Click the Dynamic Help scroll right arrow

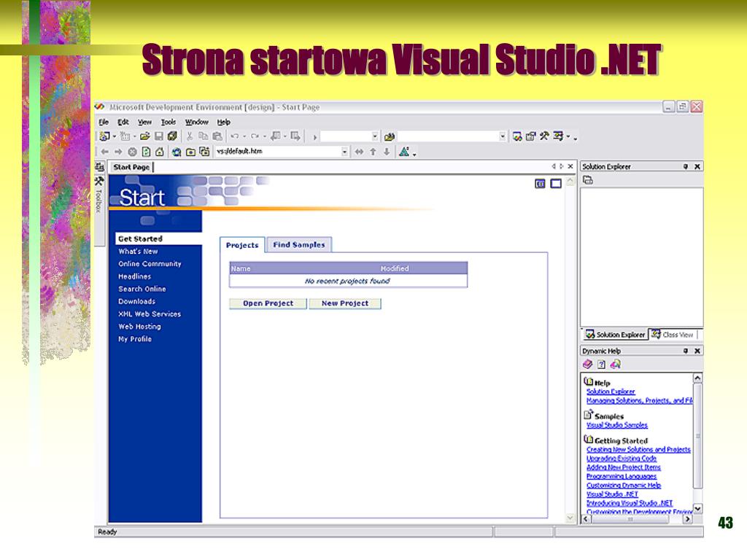(x=687, y=519)
